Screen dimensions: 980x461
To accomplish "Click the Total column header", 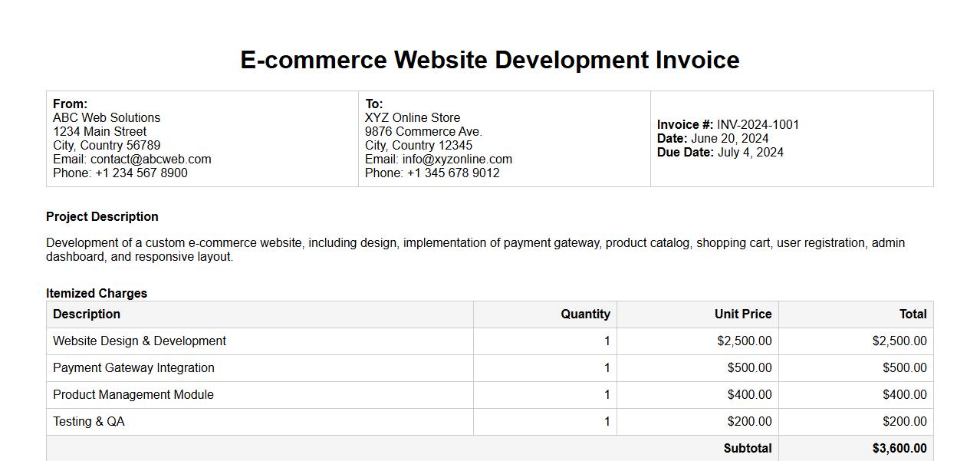I will click(x=913, y=314).
